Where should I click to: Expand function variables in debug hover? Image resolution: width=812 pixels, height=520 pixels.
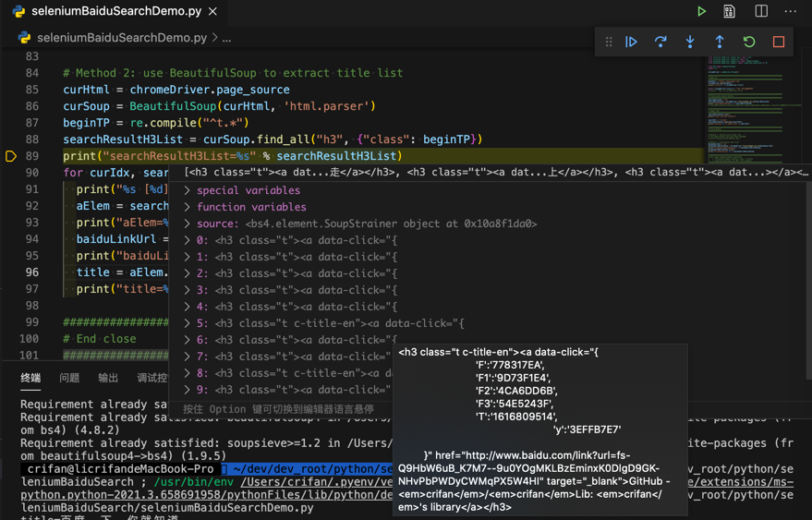(187, 207)
